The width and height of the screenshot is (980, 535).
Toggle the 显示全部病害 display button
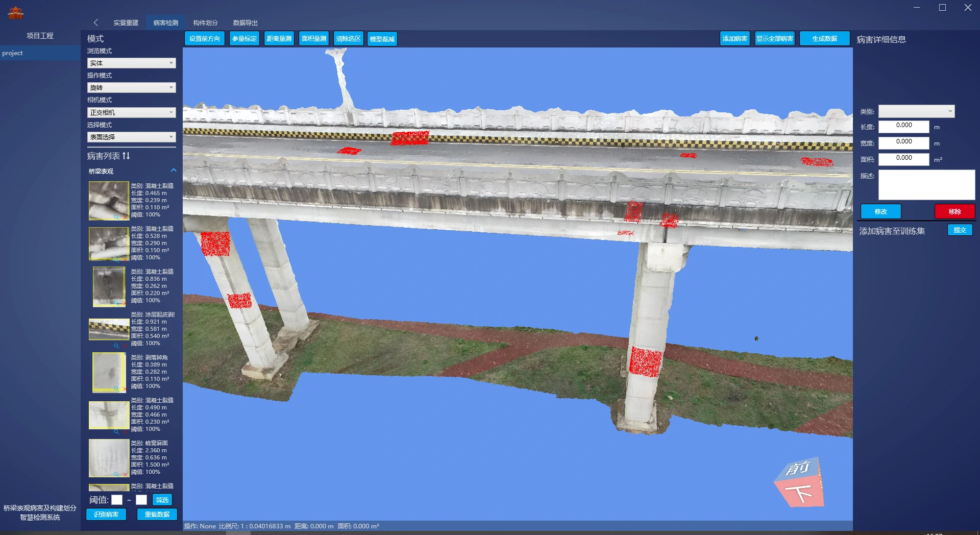tap(774, 39)
